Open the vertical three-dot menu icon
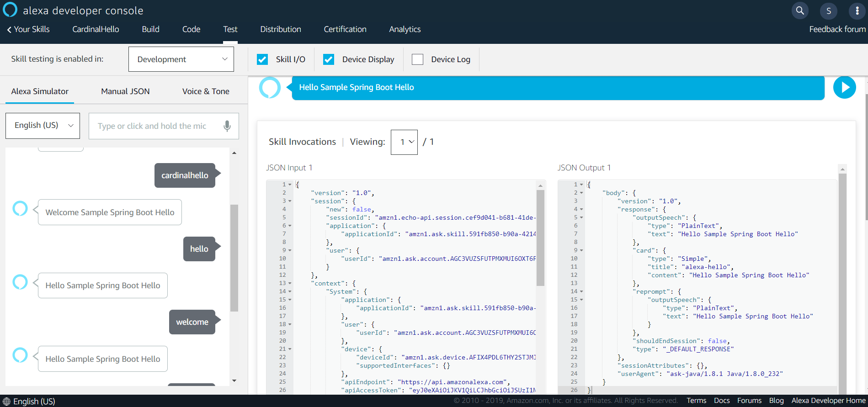Screen dimensions: 868x407 [x=857, y=11]
